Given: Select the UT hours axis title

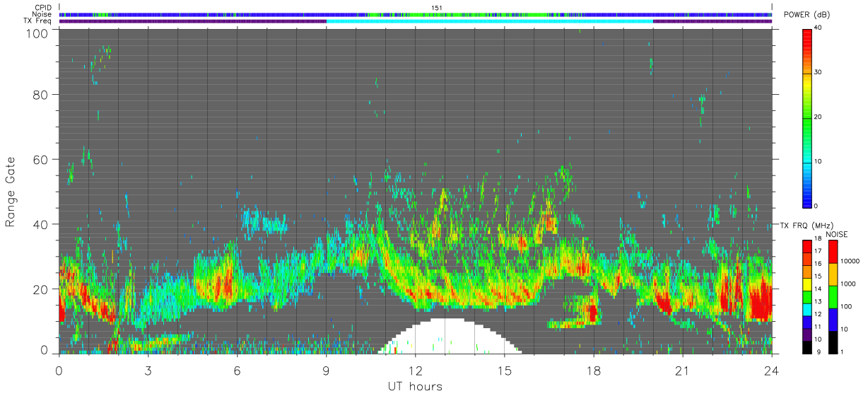Looking at the screenshot, I should click(x=415, y=387).
